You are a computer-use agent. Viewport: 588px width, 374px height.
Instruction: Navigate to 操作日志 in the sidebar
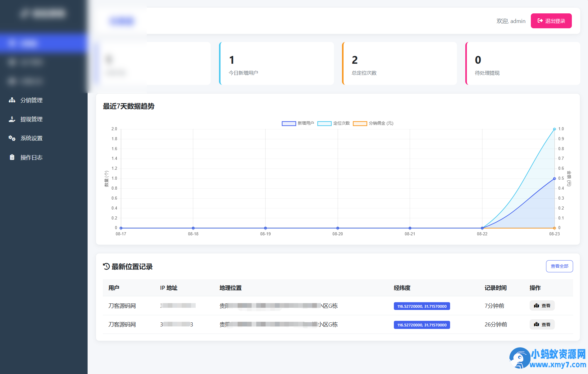point(31,157)
